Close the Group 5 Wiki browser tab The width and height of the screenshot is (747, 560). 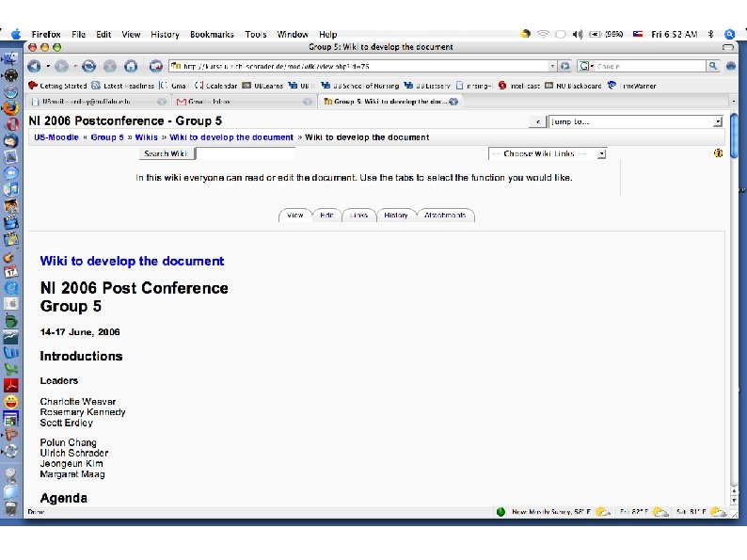tap(453, 102)
